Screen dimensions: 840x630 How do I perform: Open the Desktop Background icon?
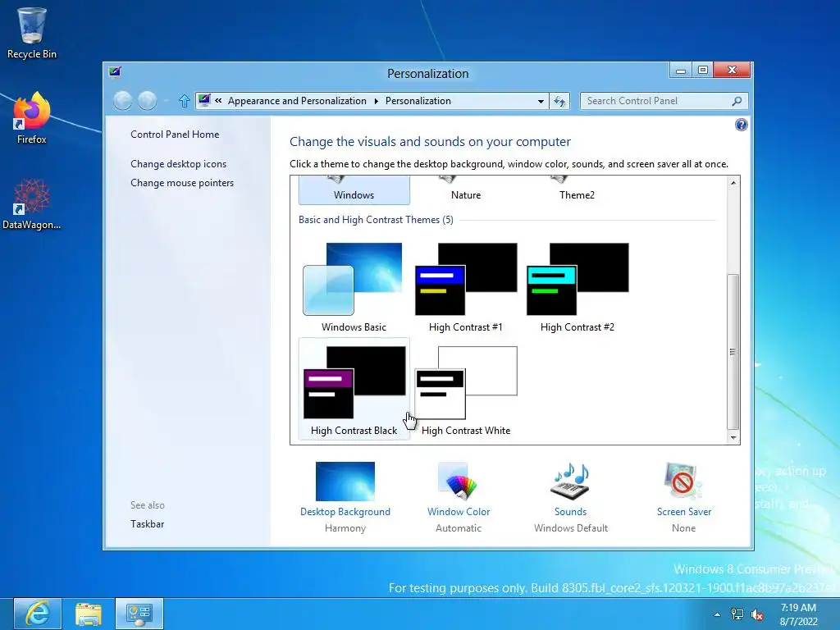(345, 481)
